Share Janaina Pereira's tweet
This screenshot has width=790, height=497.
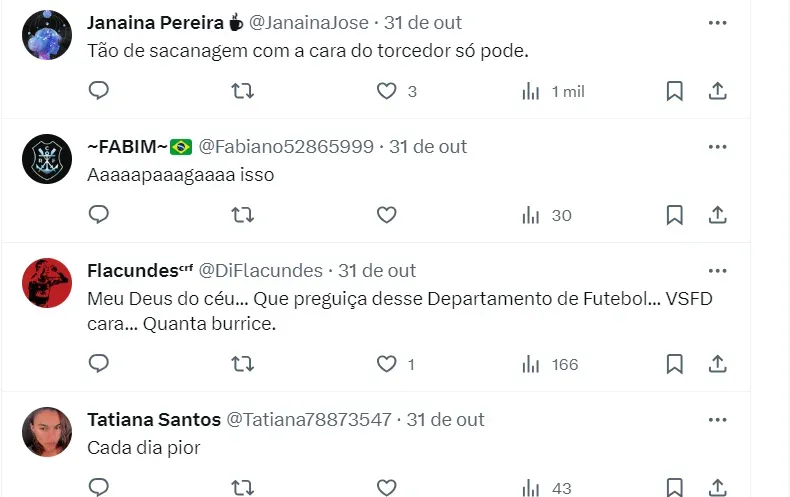tap(717, 91)
